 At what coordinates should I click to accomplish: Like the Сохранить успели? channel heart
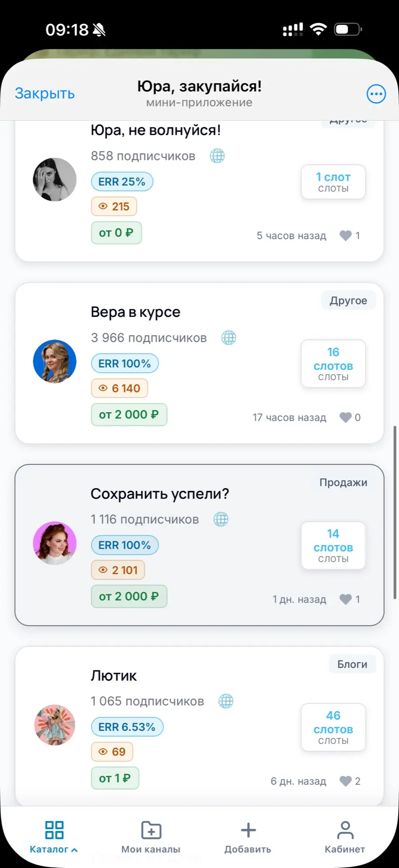click(x=346, y=599)
